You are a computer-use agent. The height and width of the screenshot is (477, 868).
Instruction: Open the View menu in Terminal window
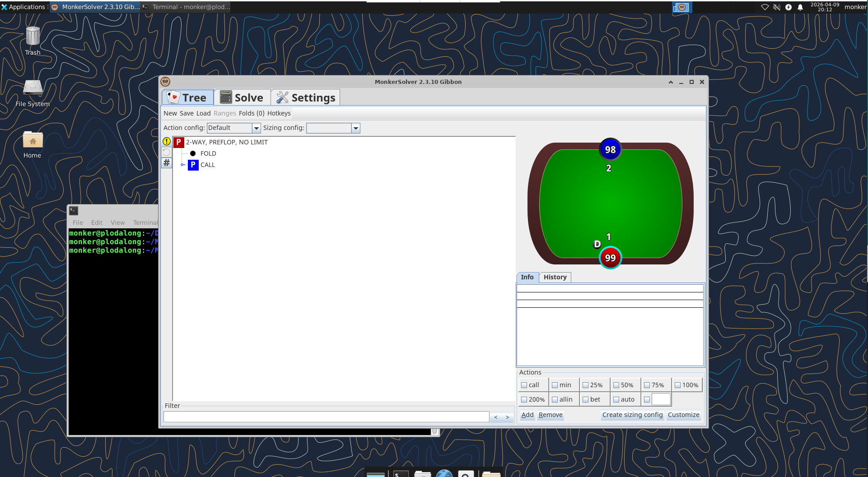coord(117,222)
